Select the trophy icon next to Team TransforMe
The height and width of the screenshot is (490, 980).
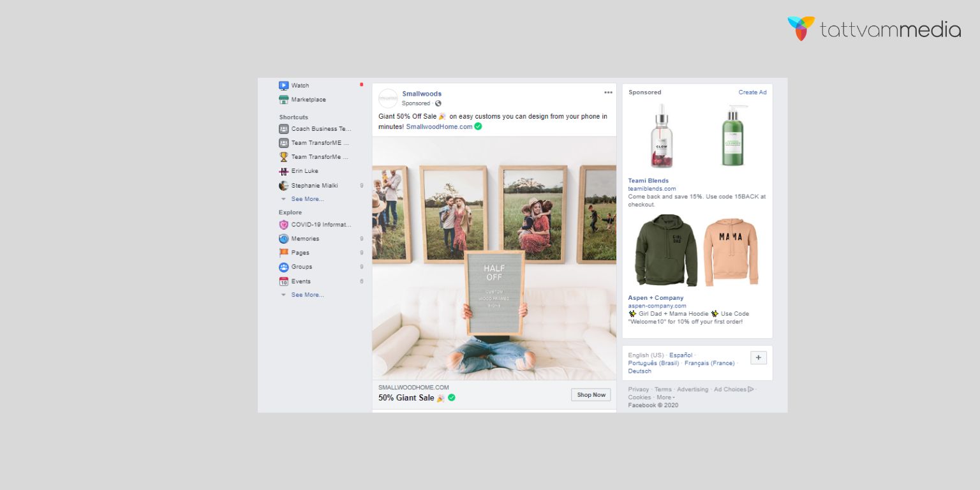pos(284,157)
